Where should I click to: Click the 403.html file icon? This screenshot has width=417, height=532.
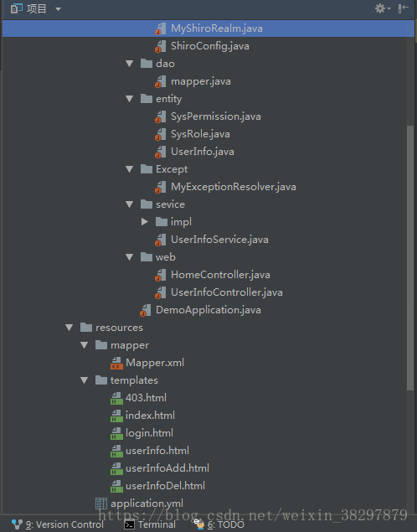tap(116, 398)
